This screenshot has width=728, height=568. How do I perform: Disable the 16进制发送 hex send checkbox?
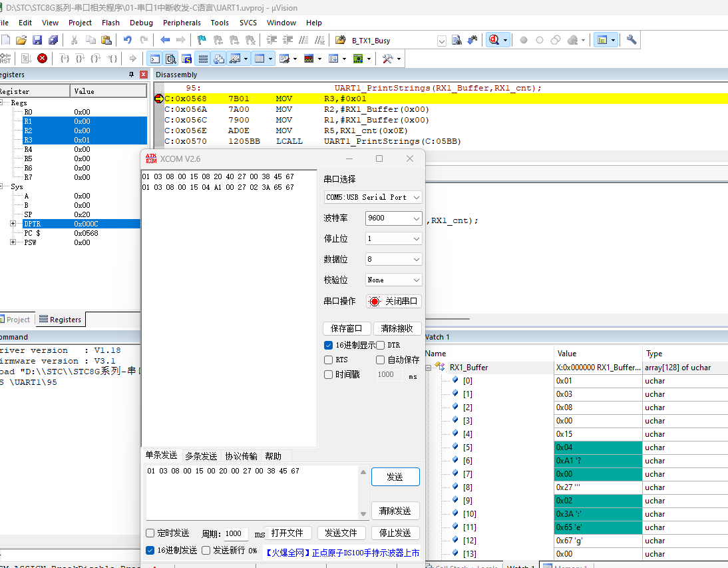(150, 550)
